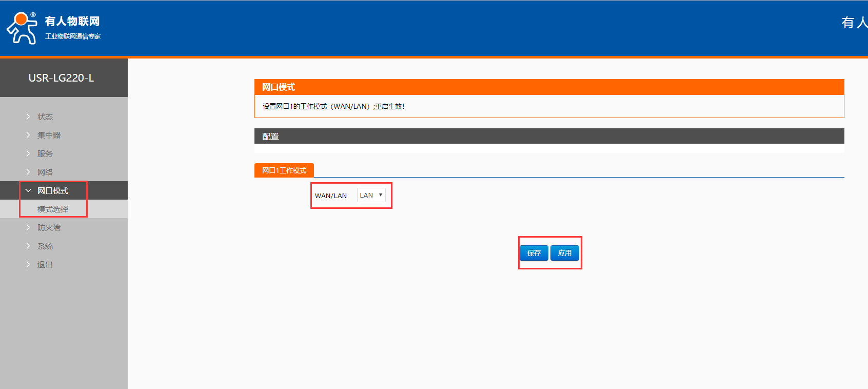
Task: Click the chevron beside 网络
Action: pos(28,172)
